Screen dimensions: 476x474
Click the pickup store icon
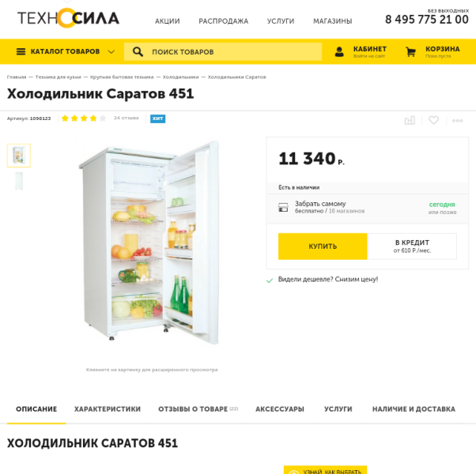coord(283,208)
